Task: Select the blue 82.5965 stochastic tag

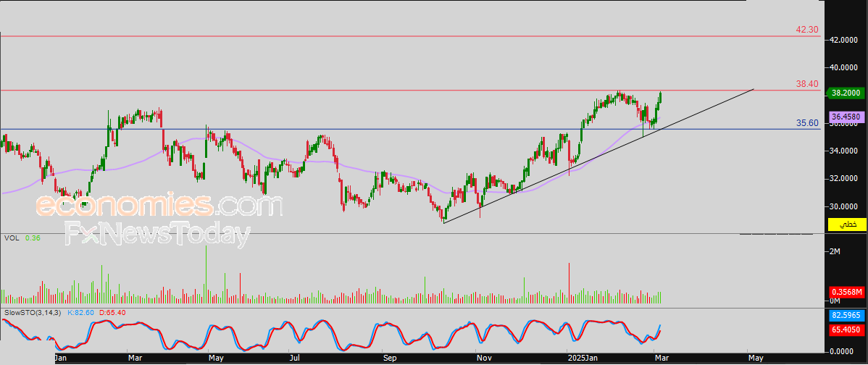Action: pyautogui.click(x=848, y=317)
